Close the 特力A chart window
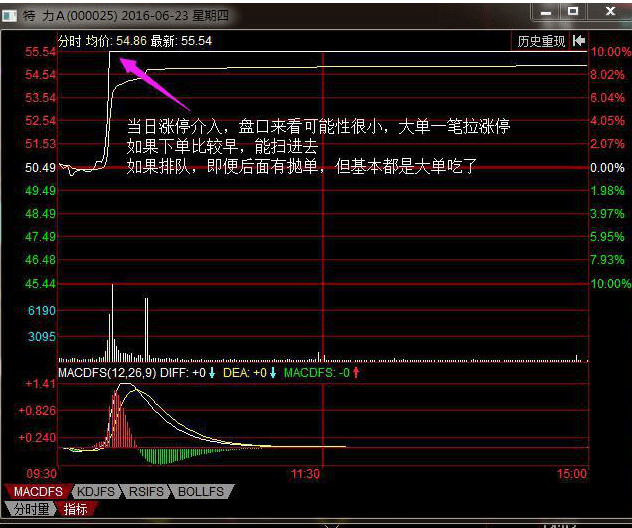This screenshot has width=632, height=528. click(610, 11)
